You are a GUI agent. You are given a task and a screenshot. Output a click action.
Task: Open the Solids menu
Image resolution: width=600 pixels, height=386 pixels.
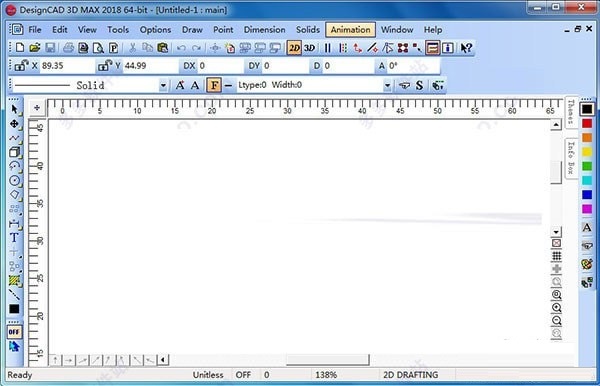tap(308, 30)
